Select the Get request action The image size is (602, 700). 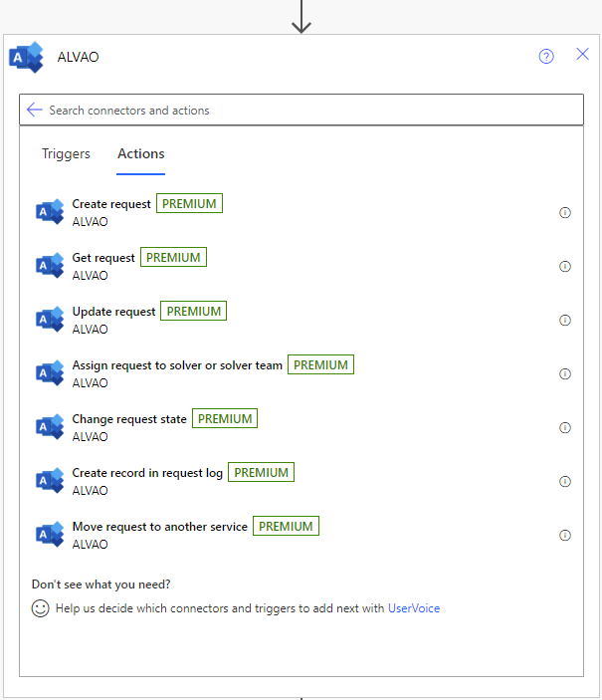click(x=103, y=258)
